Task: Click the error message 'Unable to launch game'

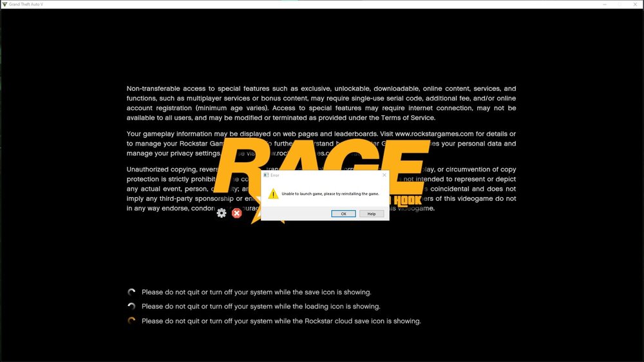Action: point(330,193)
